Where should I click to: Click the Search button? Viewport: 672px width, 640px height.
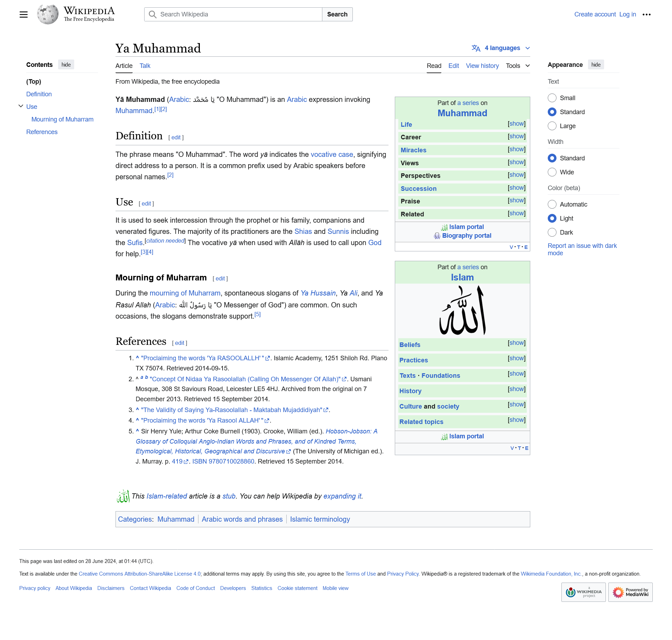tap(337, 14)
